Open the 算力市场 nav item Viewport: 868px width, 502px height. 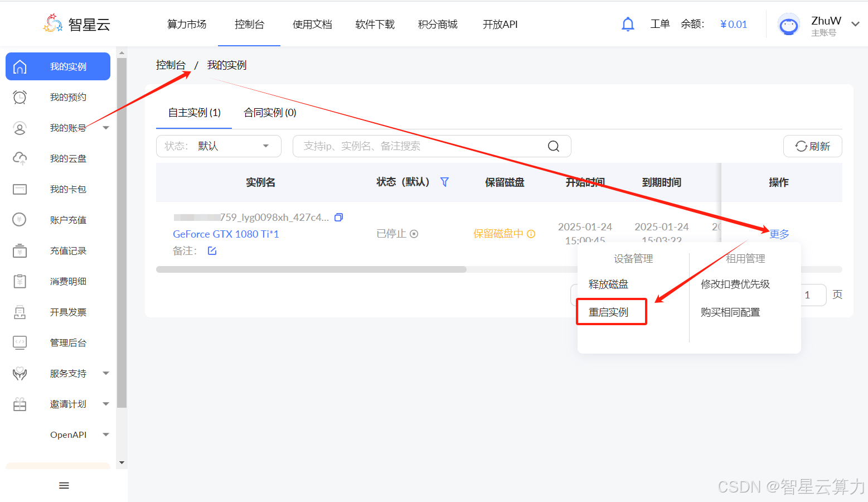tap(187, 25)
